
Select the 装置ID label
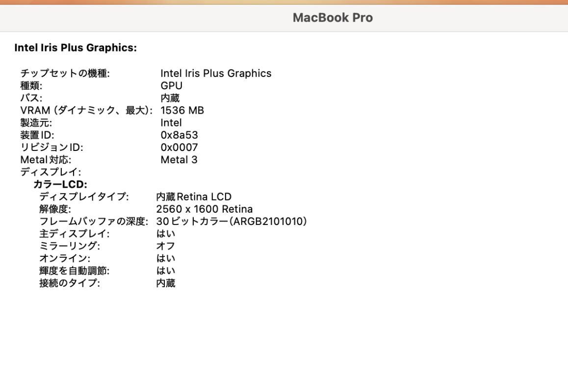coord(37,135)
